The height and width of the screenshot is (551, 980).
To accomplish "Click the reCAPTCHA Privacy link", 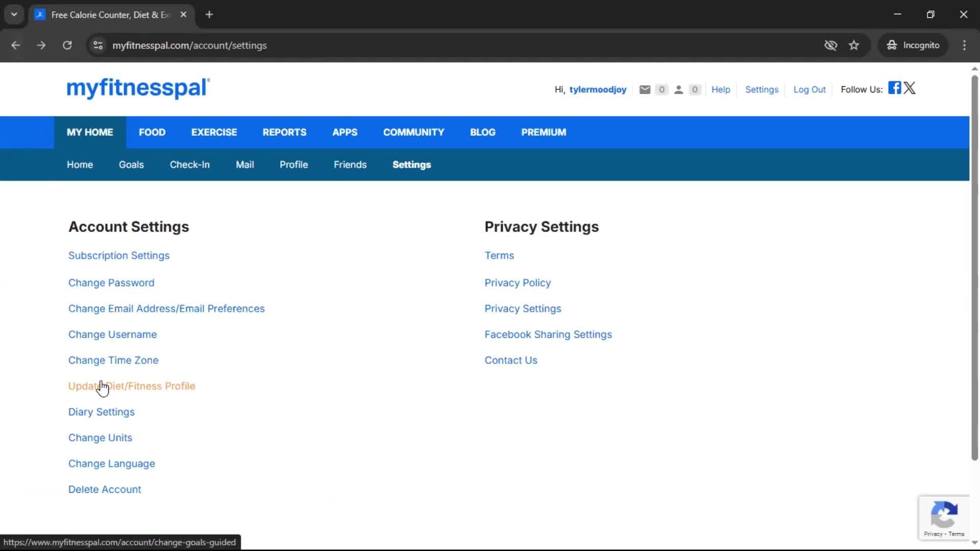I will pos(933,534).
